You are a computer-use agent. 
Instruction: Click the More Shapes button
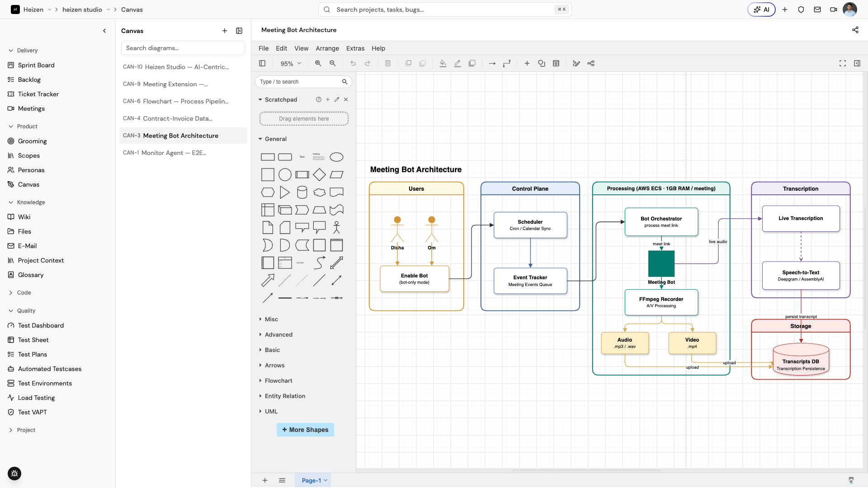[305, 430]
